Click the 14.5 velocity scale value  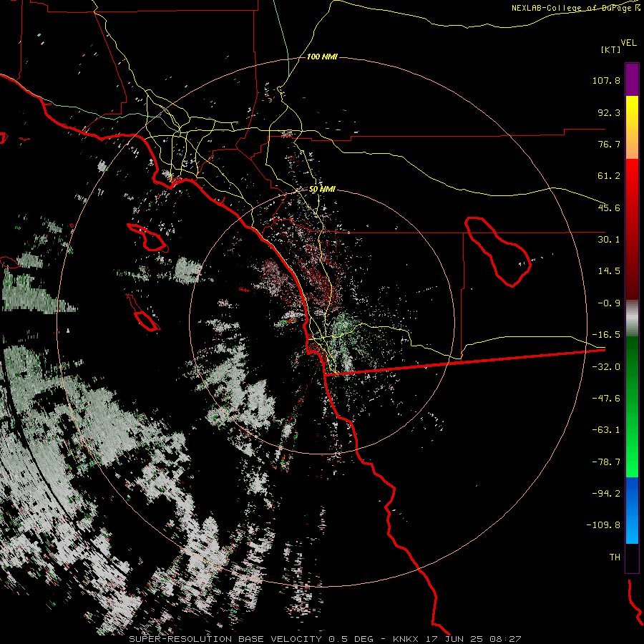609,270
